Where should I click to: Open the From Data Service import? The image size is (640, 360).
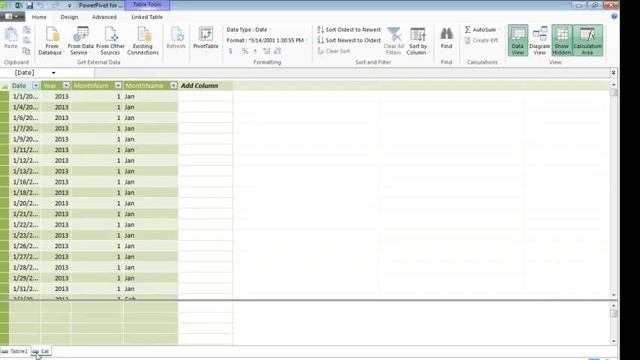pos(80,41)
